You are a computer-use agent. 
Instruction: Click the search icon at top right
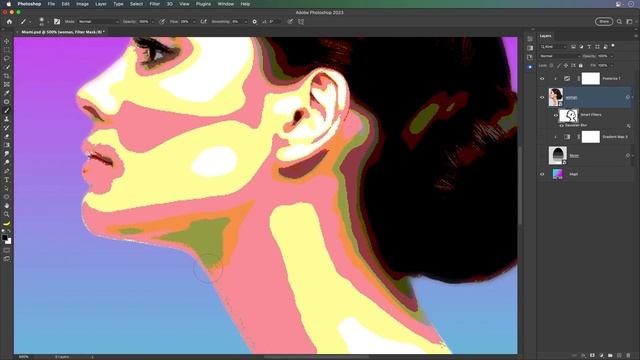(x=619, y=22)
